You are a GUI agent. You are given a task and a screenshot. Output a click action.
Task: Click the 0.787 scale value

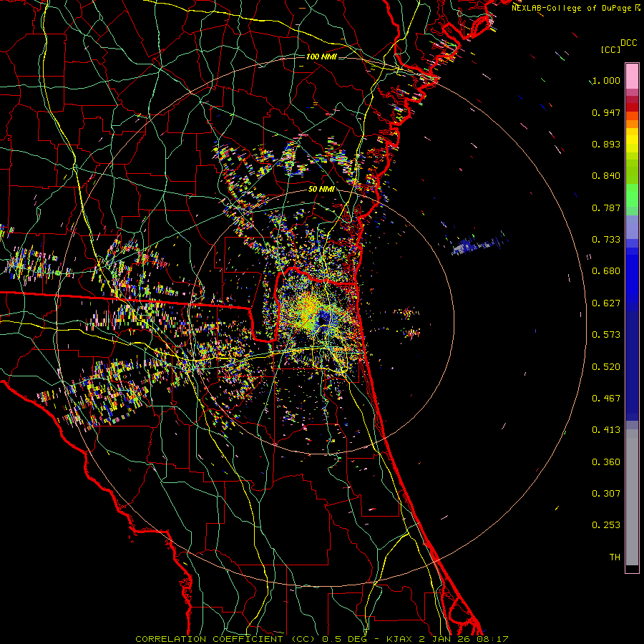(606, 208)
